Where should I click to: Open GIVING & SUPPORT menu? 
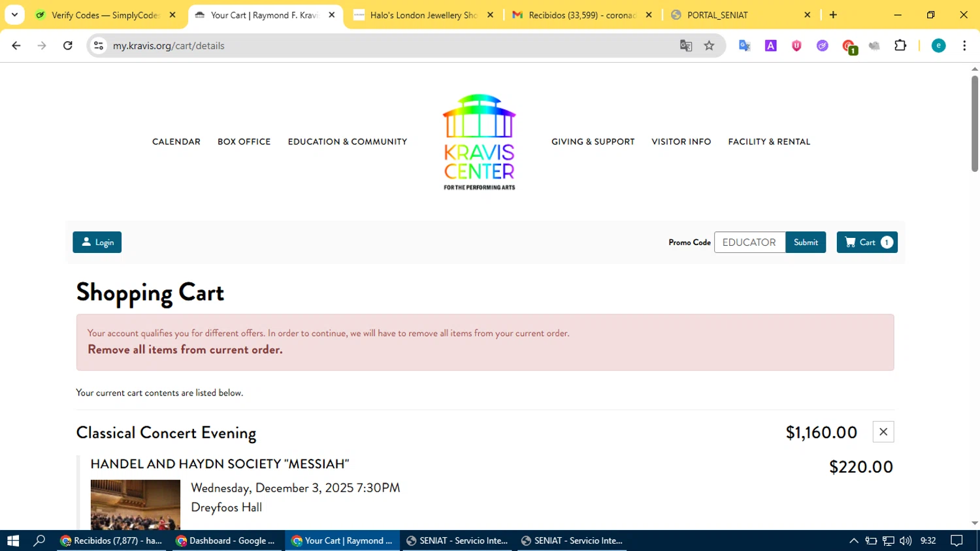593,142
